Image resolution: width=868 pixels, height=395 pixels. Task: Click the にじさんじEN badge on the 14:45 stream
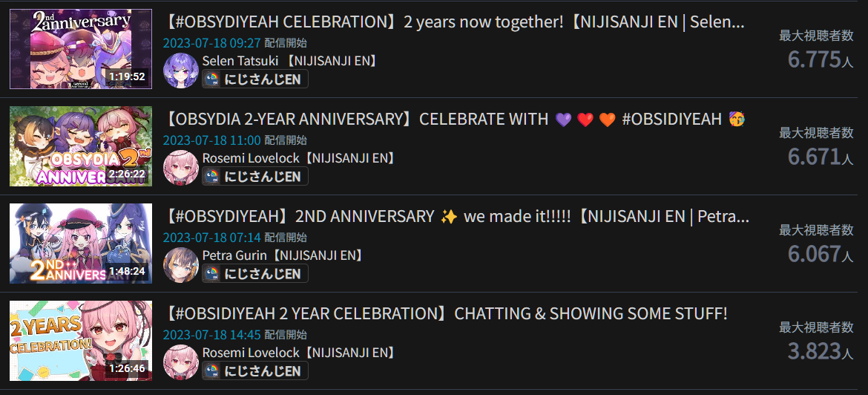(254, 370)
